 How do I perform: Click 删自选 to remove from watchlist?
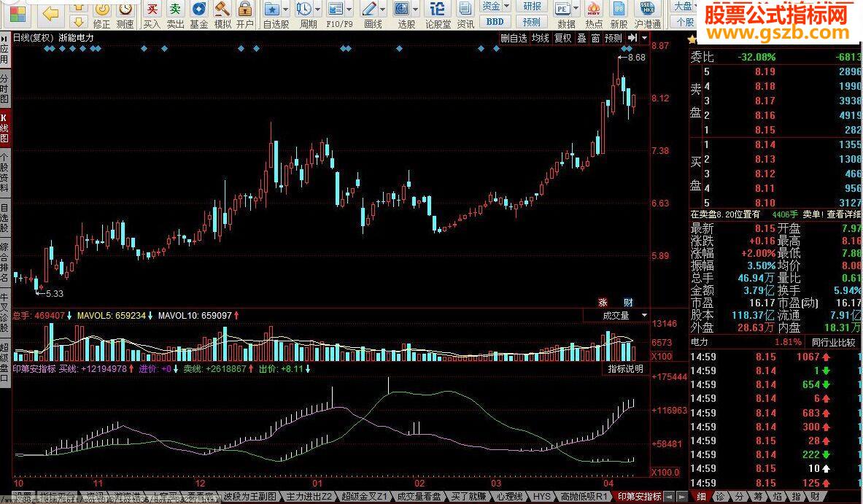(514, 38)
